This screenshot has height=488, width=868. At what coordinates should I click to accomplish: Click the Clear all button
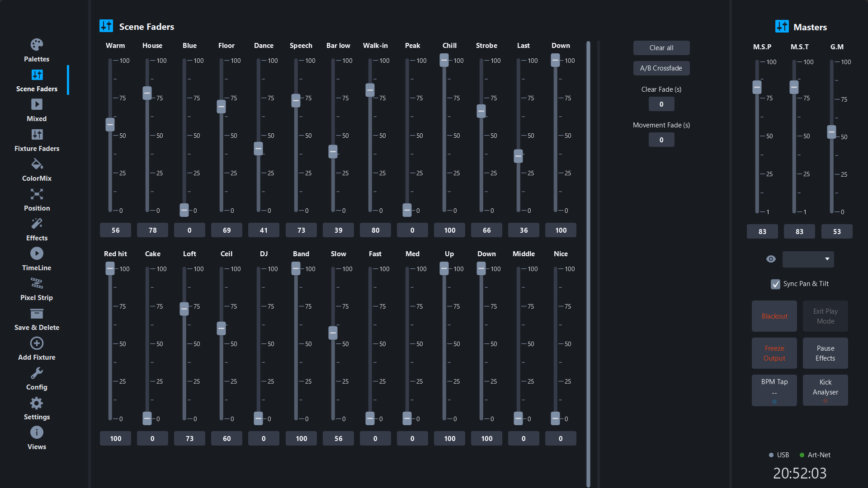(x=661, y=48)
